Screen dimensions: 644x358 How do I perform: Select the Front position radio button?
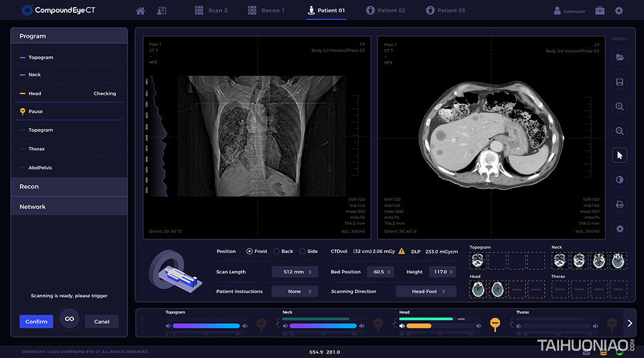point(249,251)
